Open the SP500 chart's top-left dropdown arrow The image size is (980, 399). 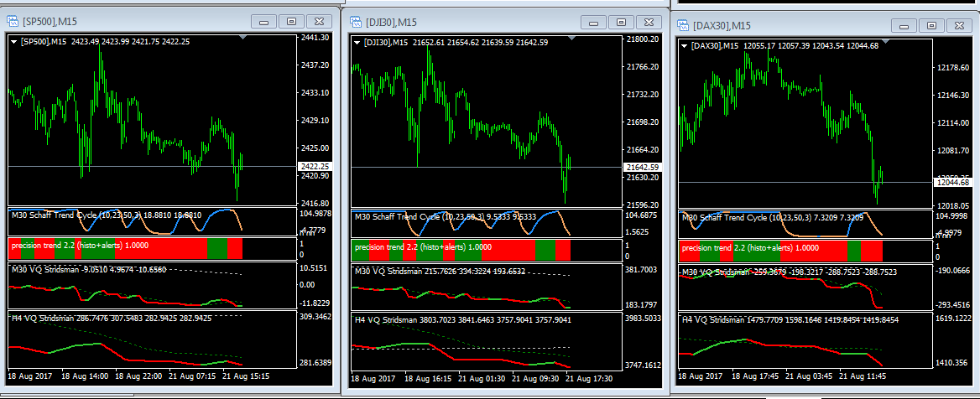(x=13, y=42)
